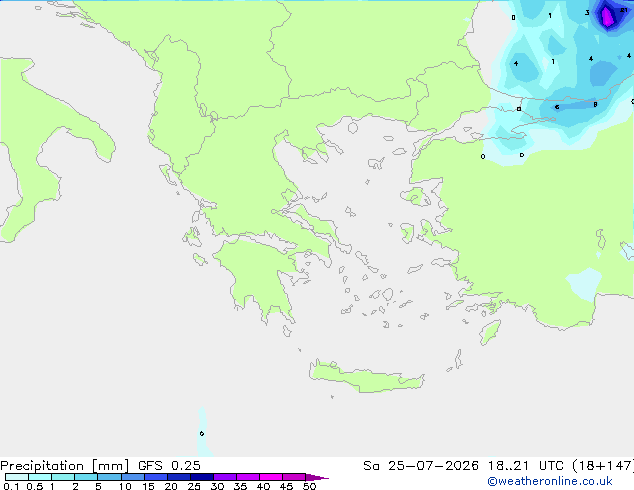
Task: Select the 5–10 mm legend swatch
Action: point(109,477)
